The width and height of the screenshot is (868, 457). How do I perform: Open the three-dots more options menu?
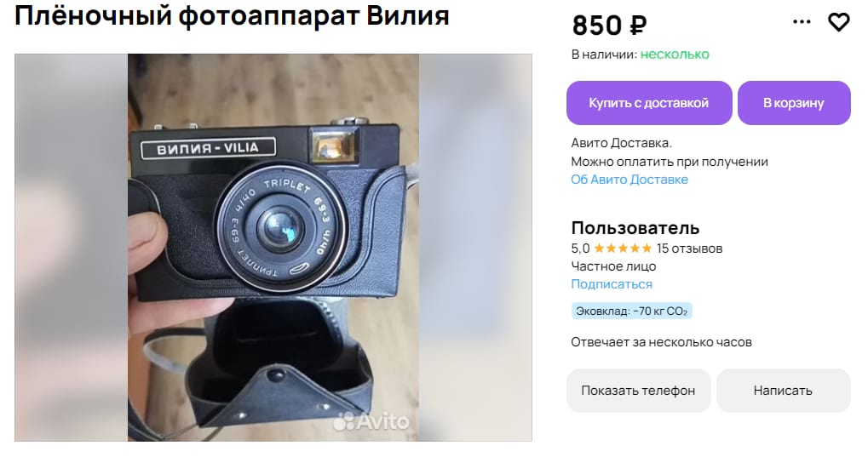click(x=802, y=21)
